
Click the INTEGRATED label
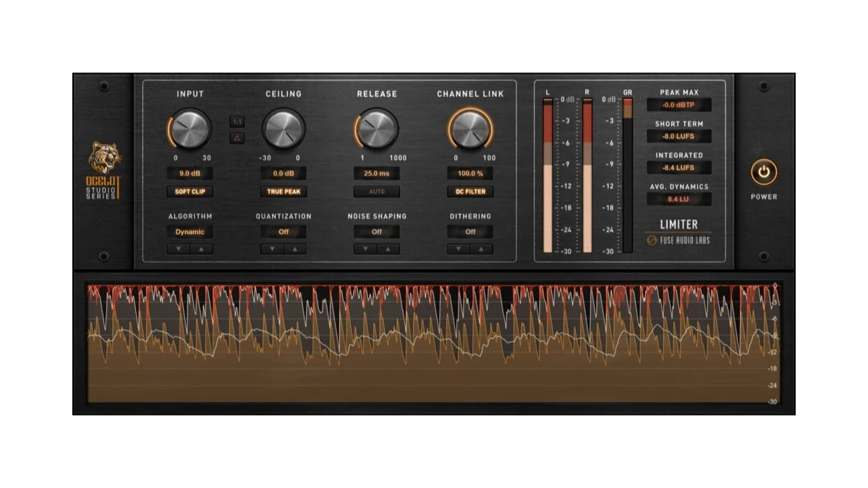pos(679,155)
